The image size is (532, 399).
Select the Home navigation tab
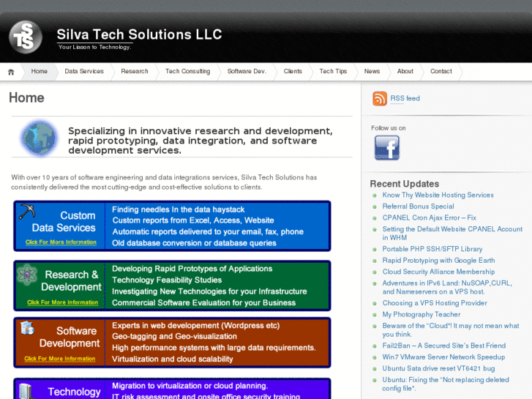[x=40, y=71]
